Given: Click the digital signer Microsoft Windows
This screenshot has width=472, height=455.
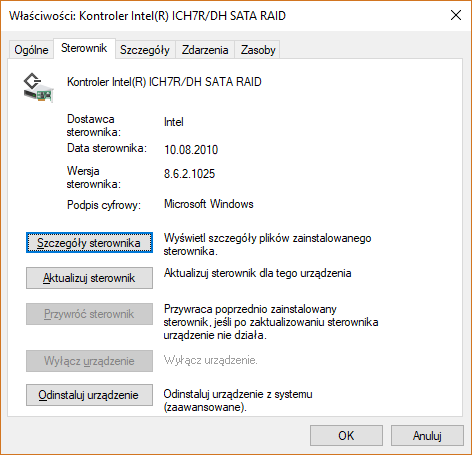Looking at the screenshot, I should pos(209,204).
